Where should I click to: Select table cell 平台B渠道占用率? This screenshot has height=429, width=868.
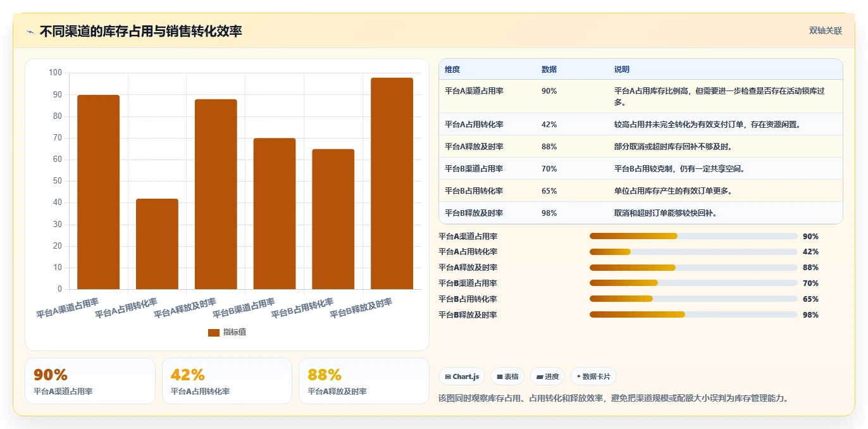tap(474, 169)
